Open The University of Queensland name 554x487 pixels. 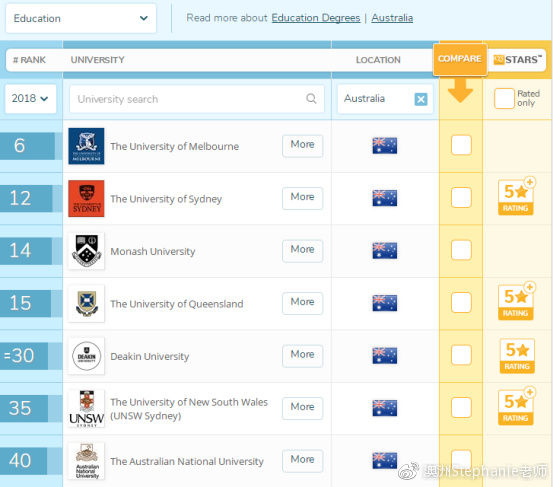pyautogui.click(x=177, y=304)
